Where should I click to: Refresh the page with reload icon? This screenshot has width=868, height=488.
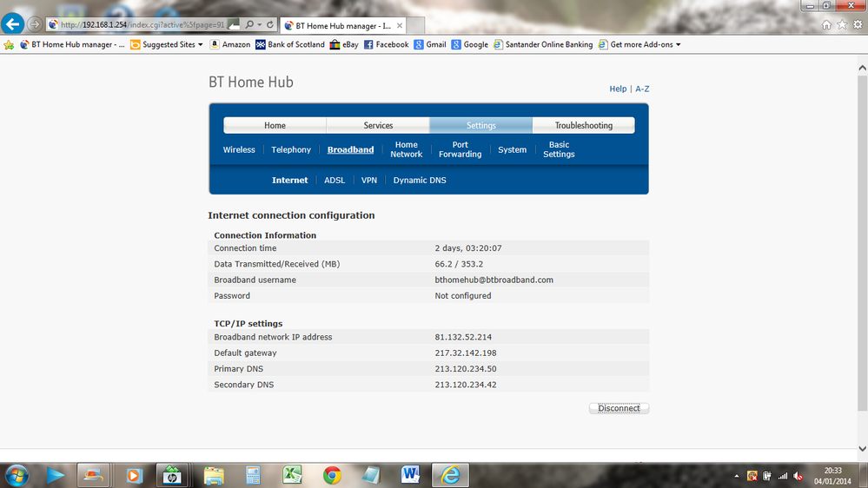pos(270,25)
